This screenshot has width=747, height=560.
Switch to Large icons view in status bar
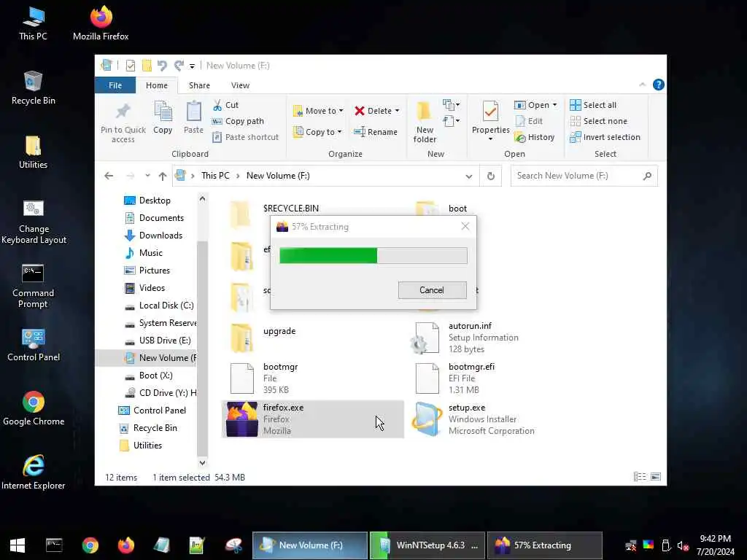[656, 477]
